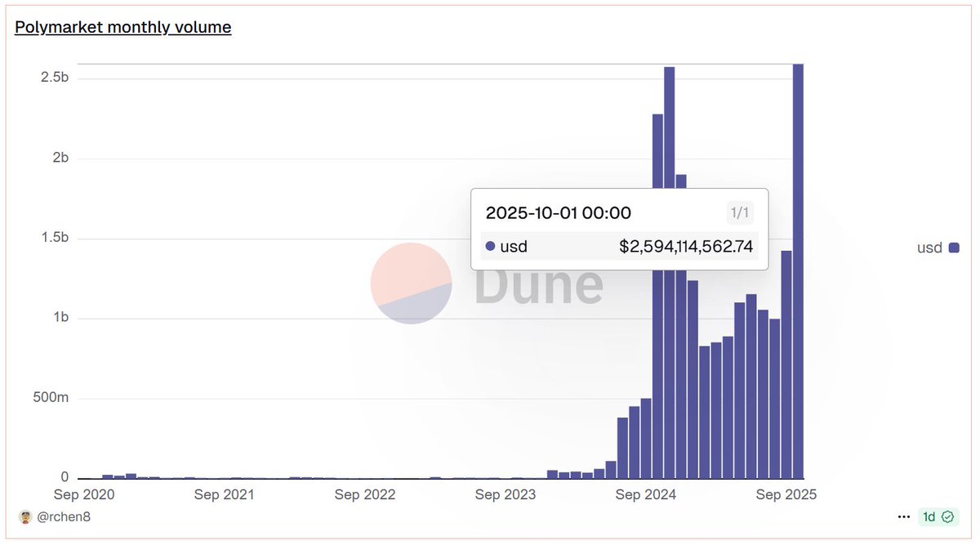The height and width of the screenshot is (545, 980).
Task: Click the Sep 2022 axis label
Action: pos(365,494)
